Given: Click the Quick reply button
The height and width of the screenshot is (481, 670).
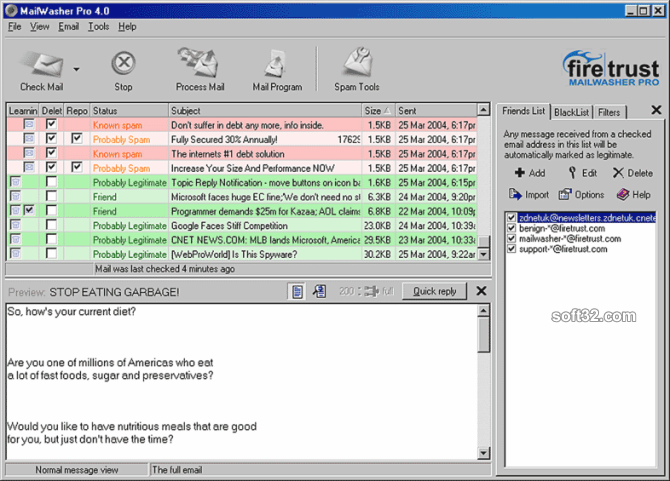Looking at the screenshot, I should (435, 291).
